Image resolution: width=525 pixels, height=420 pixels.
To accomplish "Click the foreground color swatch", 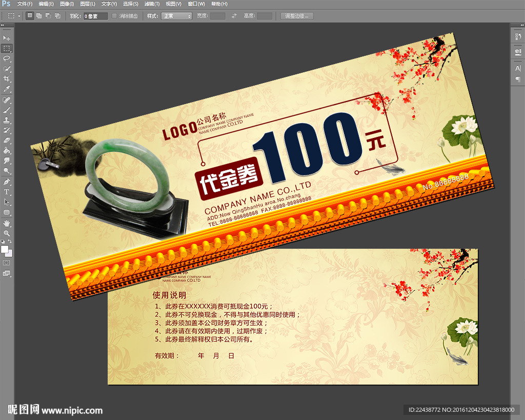I will (x=5, y=249).
